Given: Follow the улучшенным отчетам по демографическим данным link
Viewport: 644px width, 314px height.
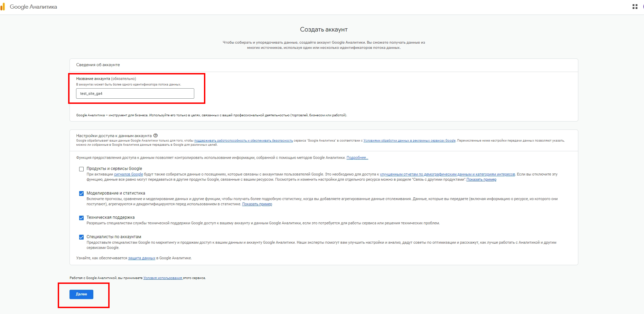Looking at the screenshot, I should pos(447,174).
